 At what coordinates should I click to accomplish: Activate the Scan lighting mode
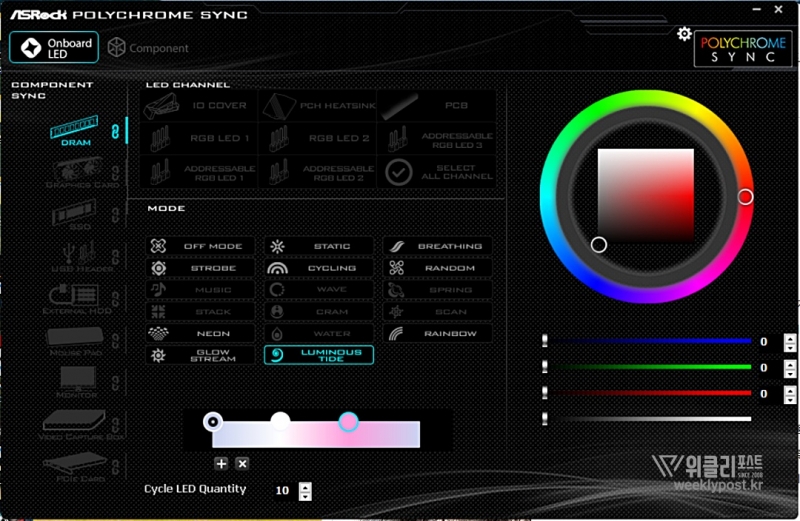point(437,311)
